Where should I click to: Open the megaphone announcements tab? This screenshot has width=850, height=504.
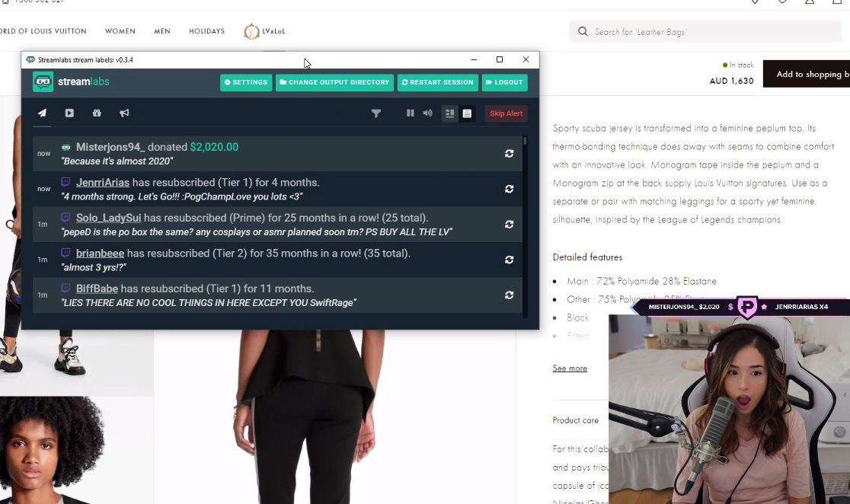coord(124,113)
